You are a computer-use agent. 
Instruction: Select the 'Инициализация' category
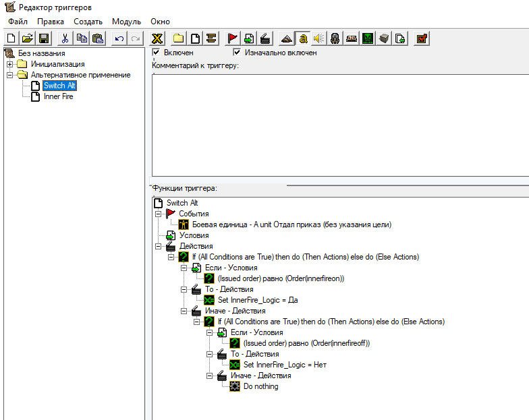point(58,64)
